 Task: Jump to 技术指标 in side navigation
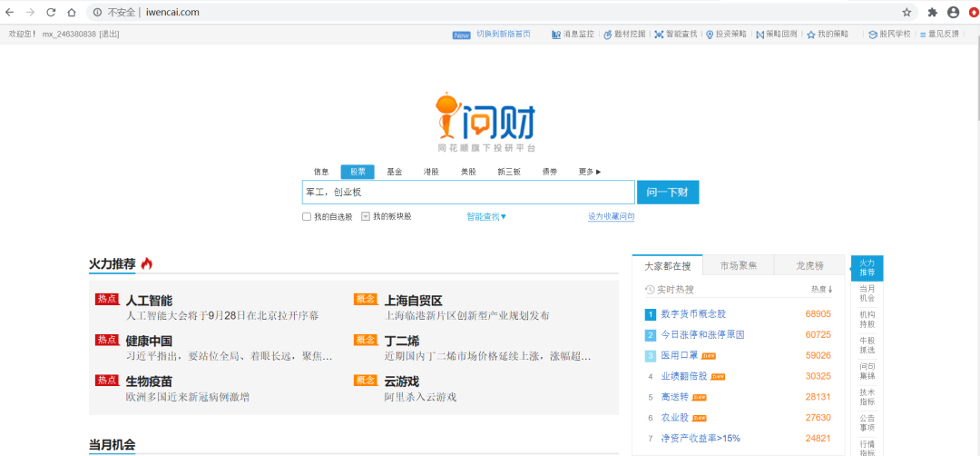[x=867, y=397]
